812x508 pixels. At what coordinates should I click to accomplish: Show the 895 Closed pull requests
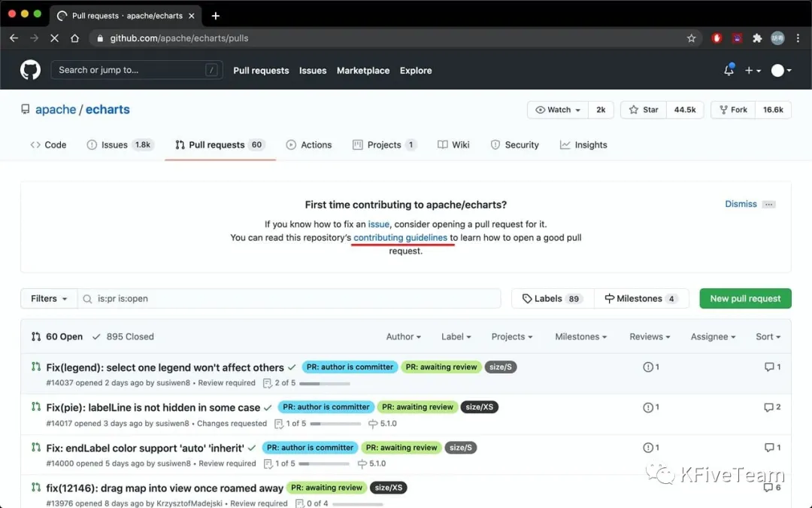pyautogui.click(x=123, y=337)
